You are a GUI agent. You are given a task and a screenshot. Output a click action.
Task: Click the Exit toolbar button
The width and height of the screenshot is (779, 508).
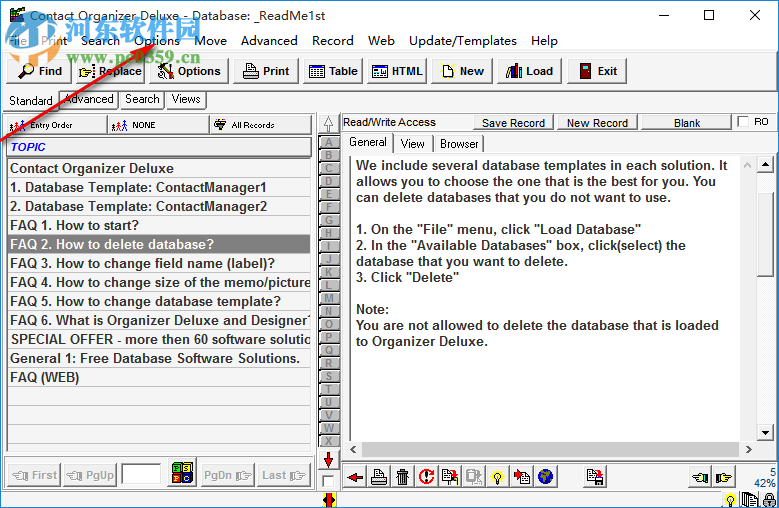click(x=597, y=71)
